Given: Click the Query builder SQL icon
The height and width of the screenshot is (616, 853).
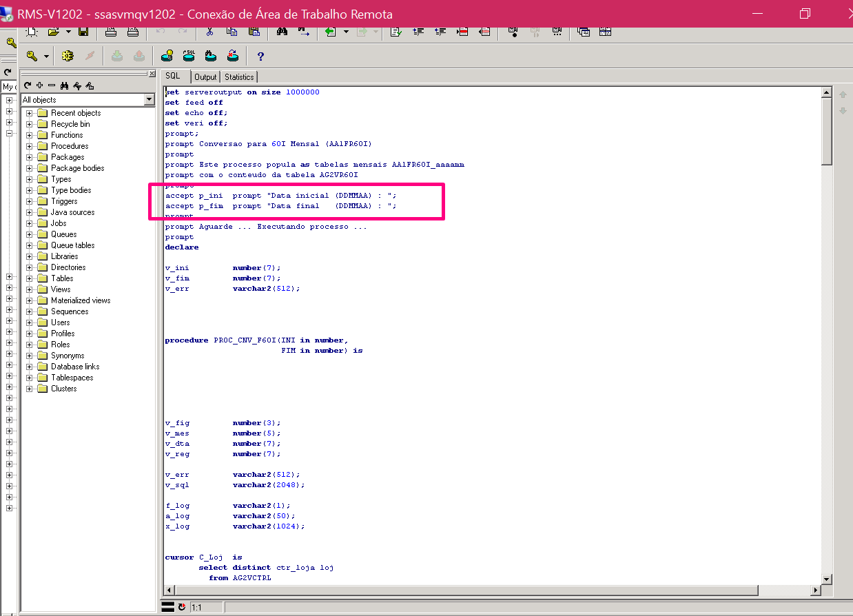Looking at the screenshot, I should click(189, 57).
